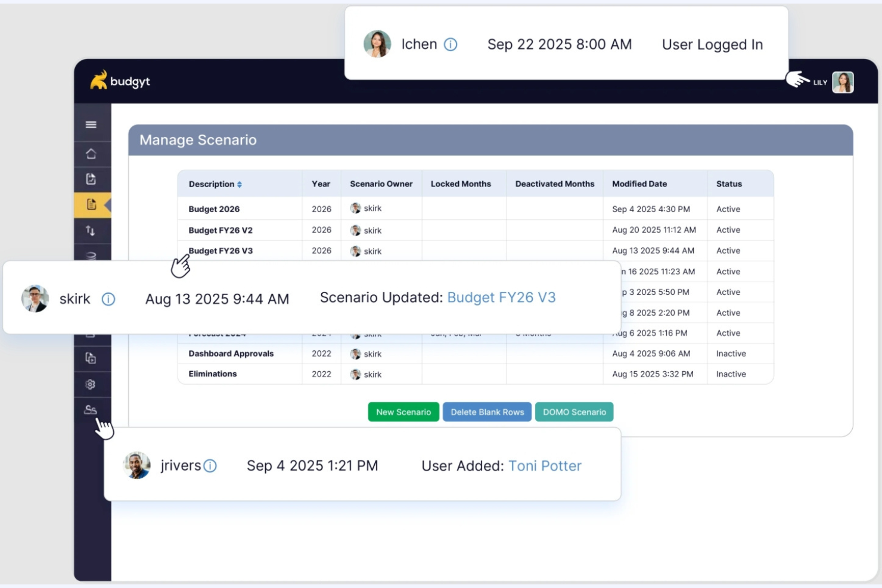
Task: Click the Toni Potter user link
Action: (x=544, y=466)
